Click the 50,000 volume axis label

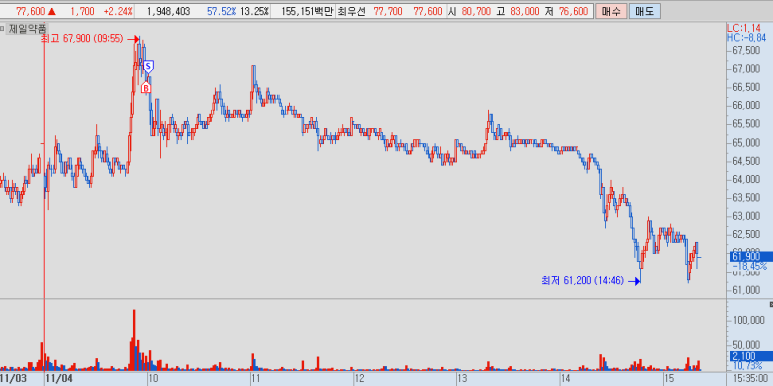(746, 344)
